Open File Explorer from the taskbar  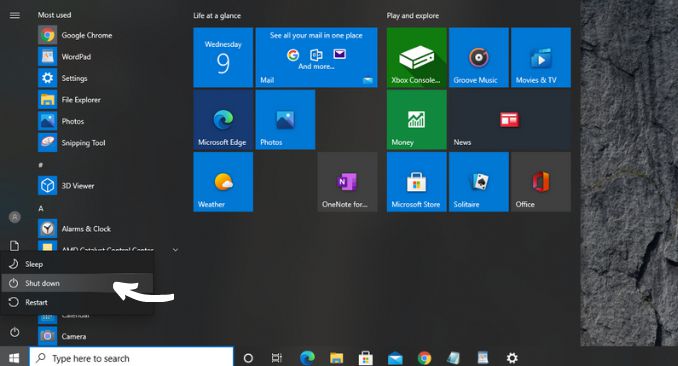click(x=336, y=358)
